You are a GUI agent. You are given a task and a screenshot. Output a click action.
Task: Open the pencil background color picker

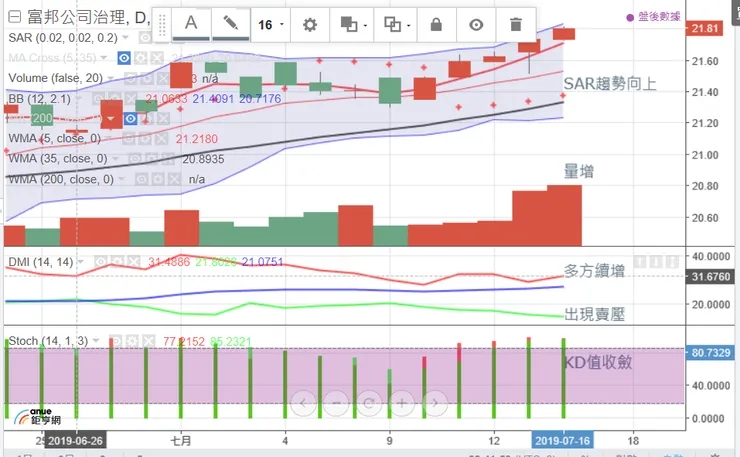pyautogui.click(x=231, y=24)
